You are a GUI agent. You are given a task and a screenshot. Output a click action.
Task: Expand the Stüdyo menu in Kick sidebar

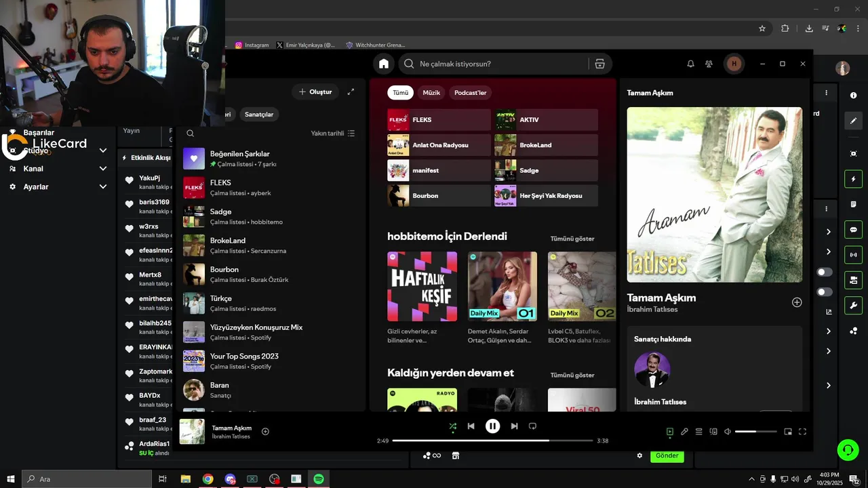point(103,150)
